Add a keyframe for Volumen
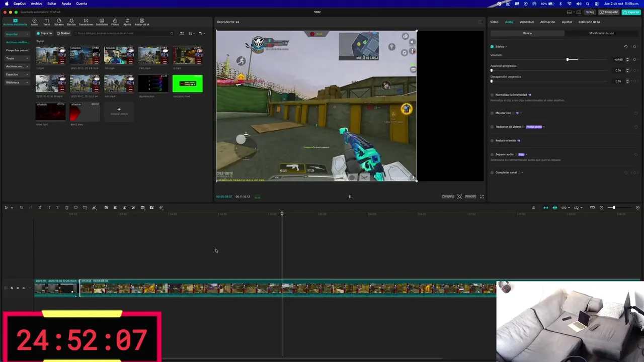 tap(634, 59)
